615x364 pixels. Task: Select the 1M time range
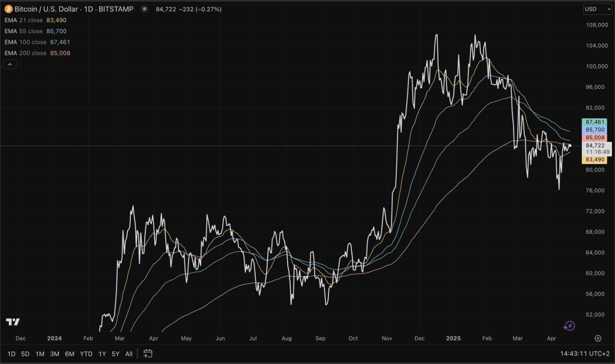point(40,354)
